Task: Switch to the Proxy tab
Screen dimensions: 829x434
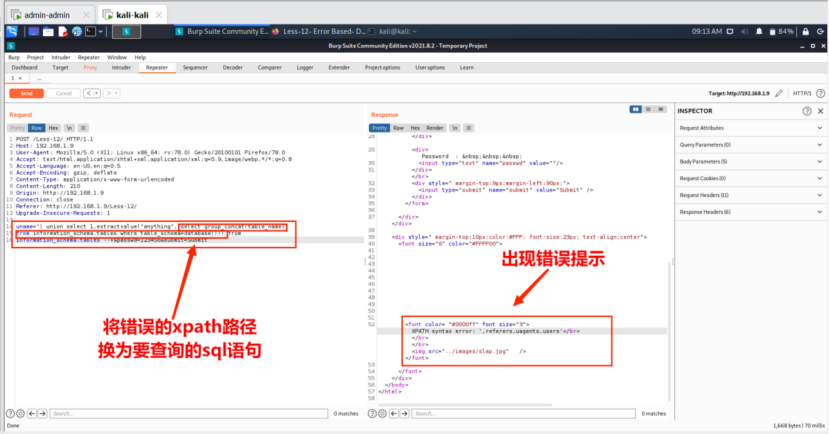Action: [90, 68]
